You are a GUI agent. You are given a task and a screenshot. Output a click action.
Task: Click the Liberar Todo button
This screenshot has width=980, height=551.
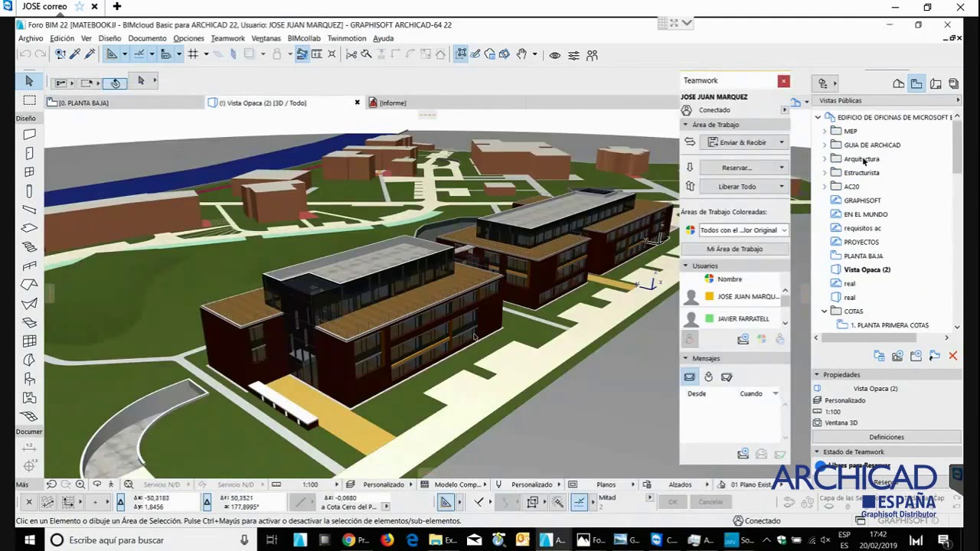pos(737,187)
